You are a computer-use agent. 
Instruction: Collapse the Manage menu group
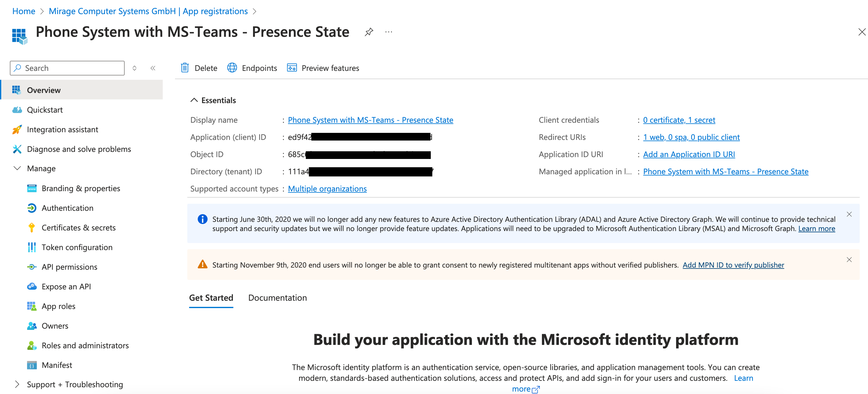pyautogui.click(x=17, y=168)
